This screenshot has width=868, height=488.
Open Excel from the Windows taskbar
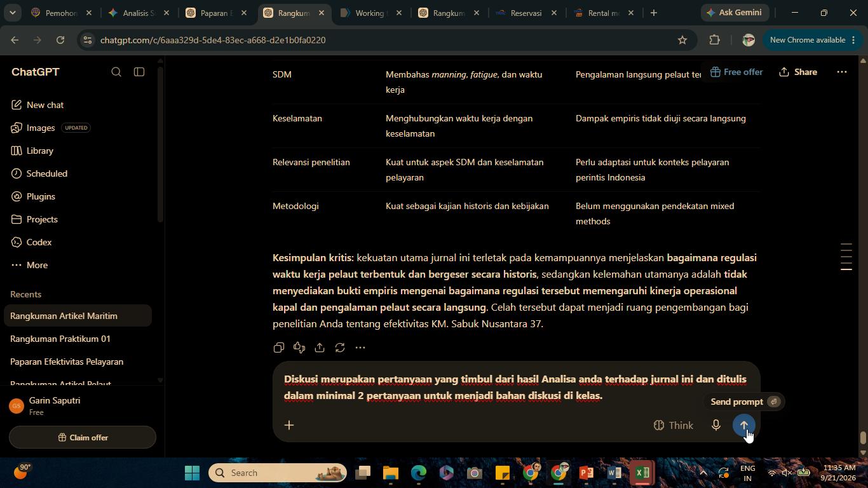[642, 473]
